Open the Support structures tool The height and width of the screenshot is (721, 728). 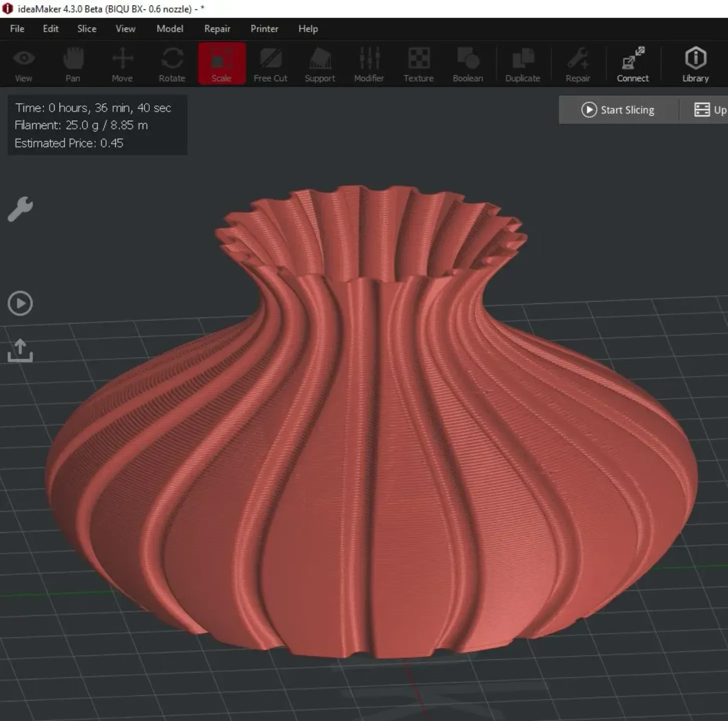click(320, 65)
